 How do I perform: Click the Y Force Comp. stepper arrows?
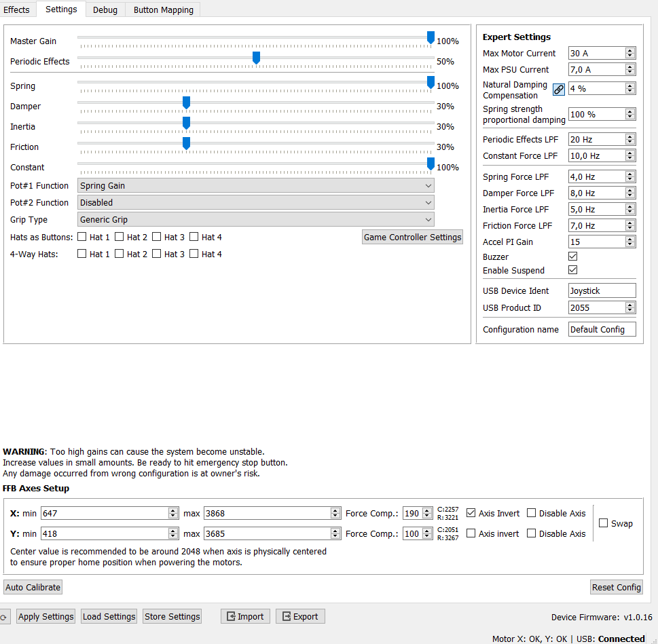tap(426, 534)
